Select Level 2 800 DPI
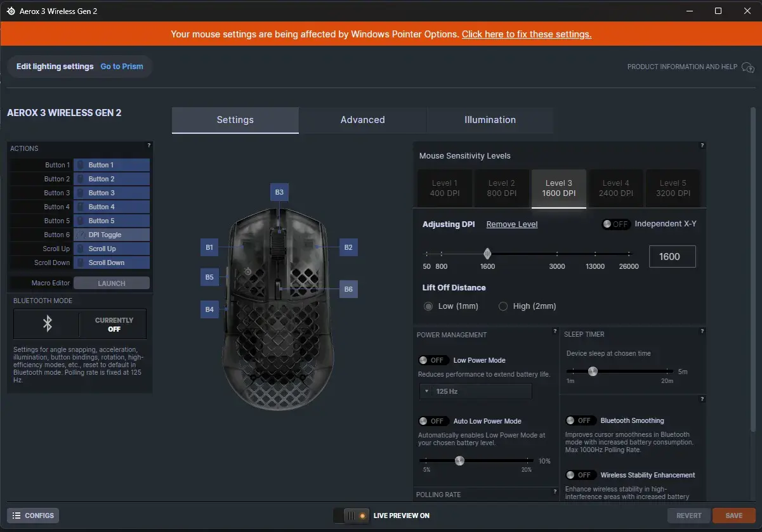Screen dimensions: 762x532 [x=502, y=188]
